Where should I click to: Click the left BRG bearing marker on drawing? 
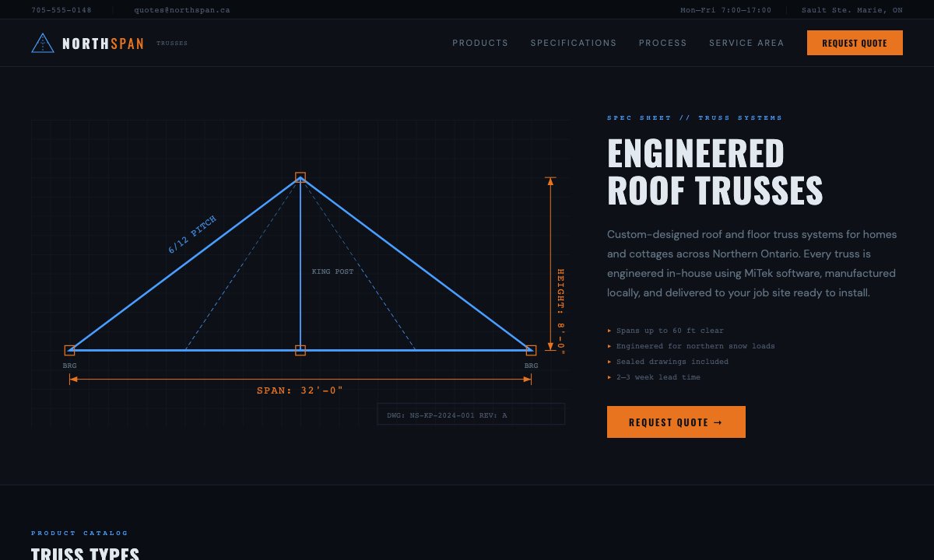tap(70, 351)
